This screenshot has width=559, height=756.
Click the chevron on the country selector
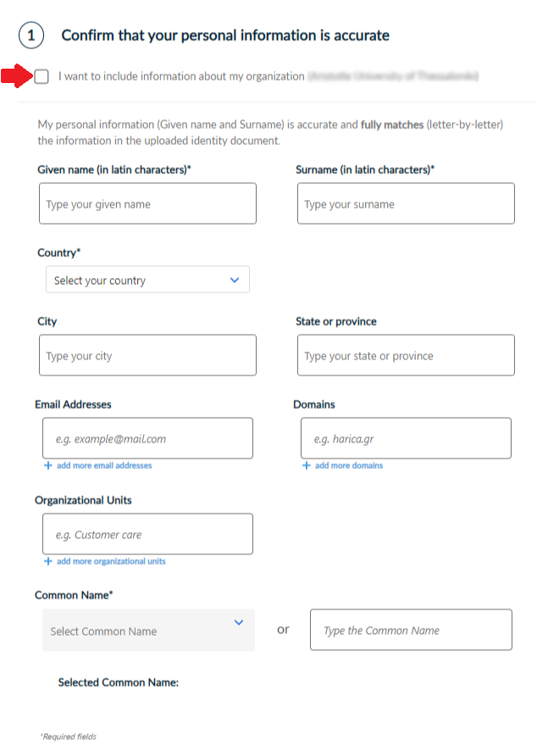(x=235, y=279)
